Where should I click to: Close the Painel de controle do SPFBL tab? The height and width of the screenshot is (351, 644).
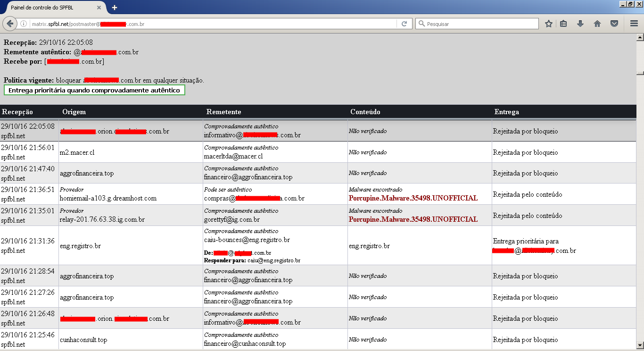pos(99,8)
